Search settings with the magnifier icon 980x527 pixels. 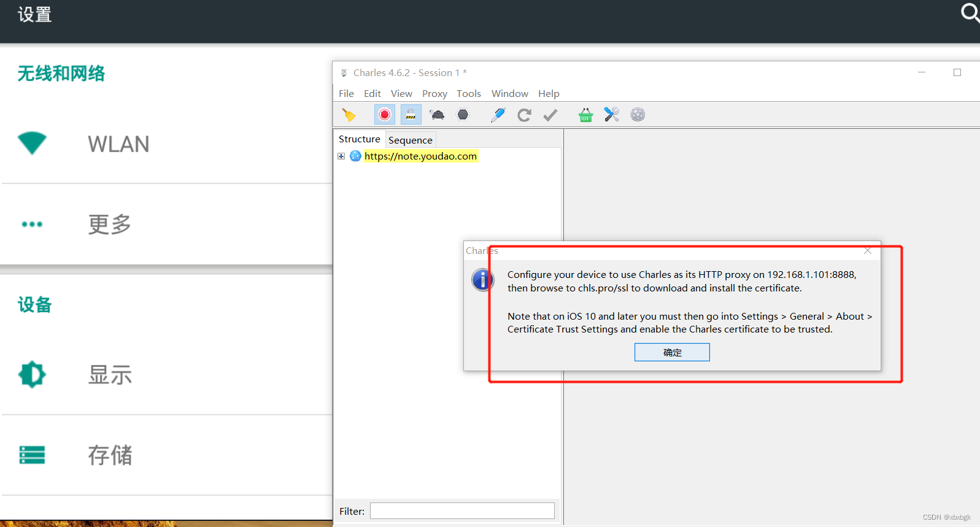click(970, 12)
